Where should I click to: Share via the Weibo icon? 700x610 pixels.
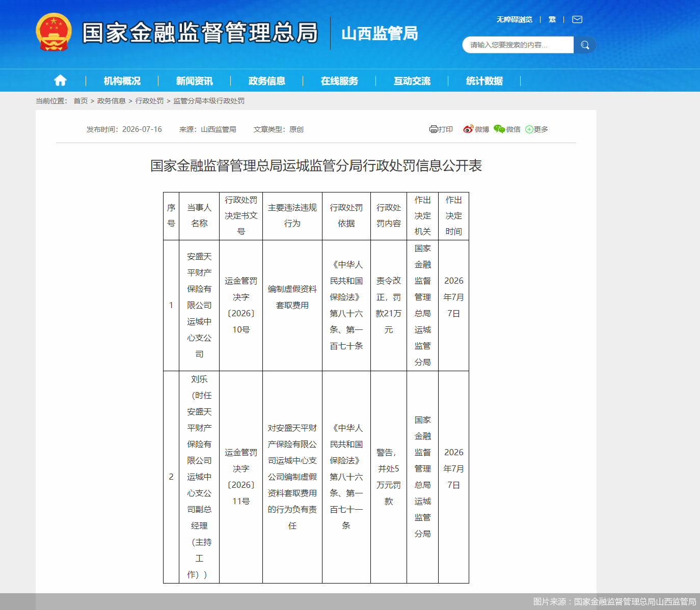pos(468,129)
